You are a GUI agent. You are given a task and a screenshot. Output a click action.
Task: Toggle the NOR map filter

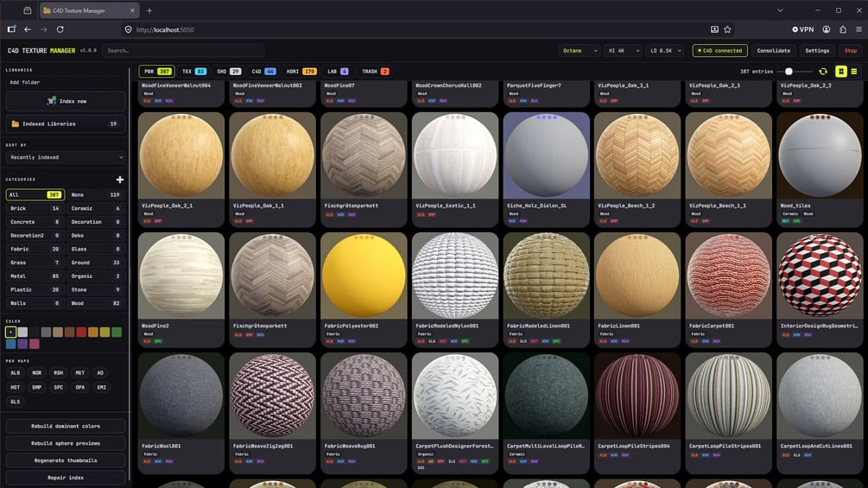(36, 373)
